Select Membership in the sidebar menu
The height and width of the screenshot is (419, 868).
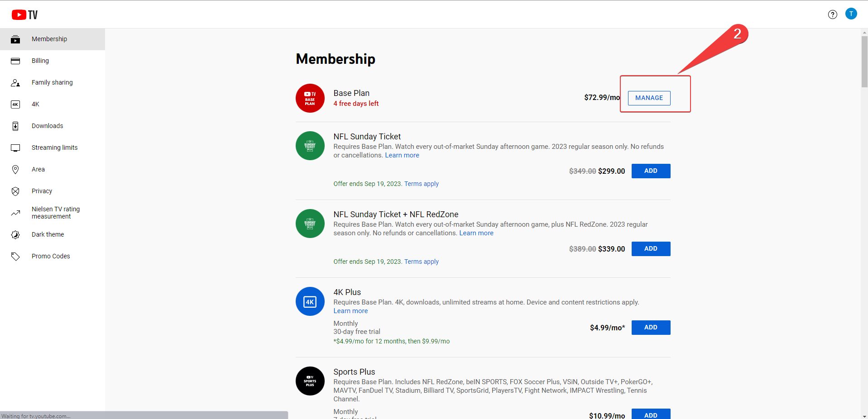[49, 39]
